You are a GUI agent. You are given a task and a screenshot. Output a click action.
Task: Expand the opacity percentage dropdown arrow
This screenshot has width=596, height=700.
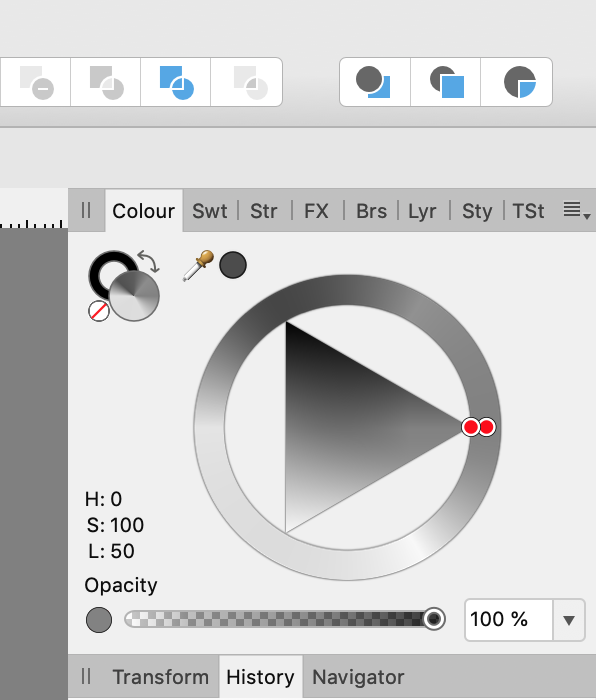569,620
